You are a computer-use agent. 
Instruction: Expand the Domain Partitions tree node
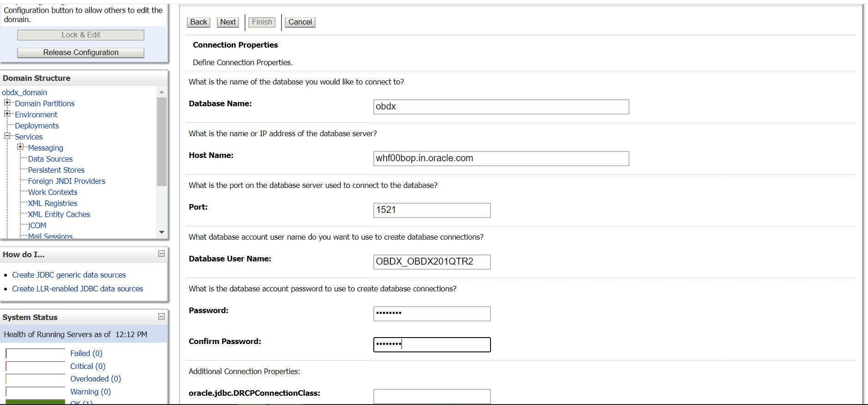click(x=7, y=103)
